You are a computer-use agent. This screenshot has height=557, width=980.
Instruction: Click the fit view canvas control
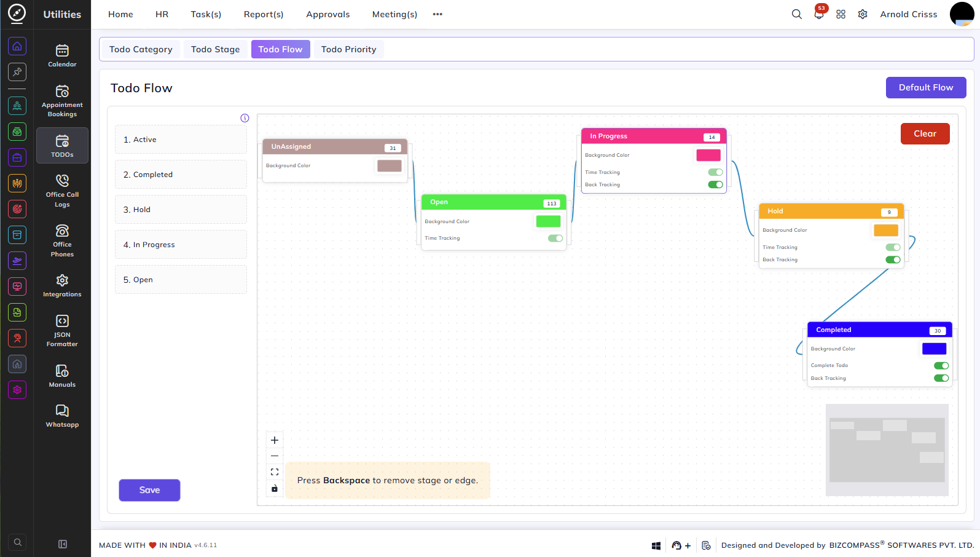[275, 472]
